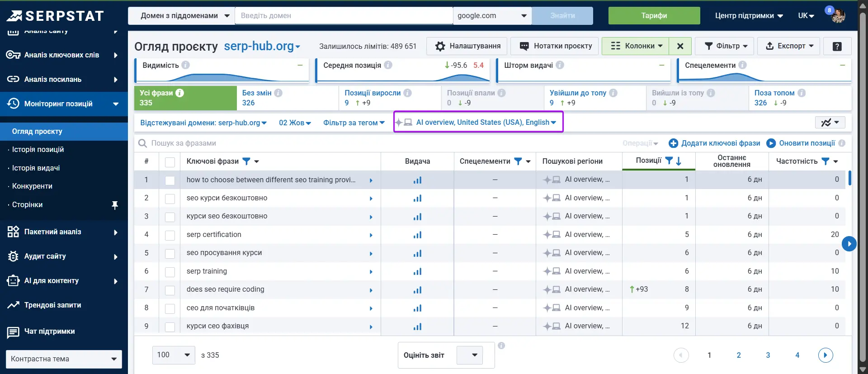Close the Колонки panel with the X

[680, 46]
